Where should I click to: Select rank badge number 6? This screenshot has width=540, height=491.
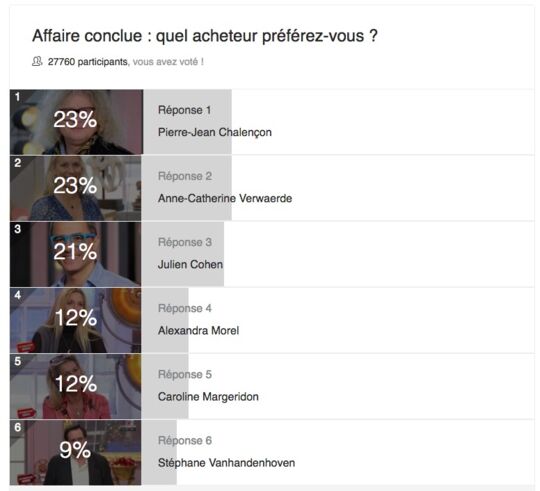18,427
